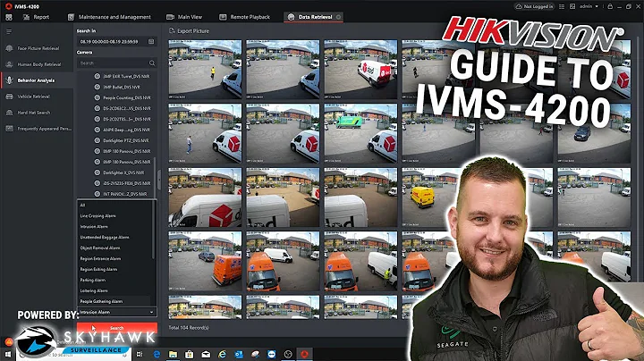Click the event type list scrollbar
The width and height of the screenshot is (644, 361).
[x=154, y=230]
